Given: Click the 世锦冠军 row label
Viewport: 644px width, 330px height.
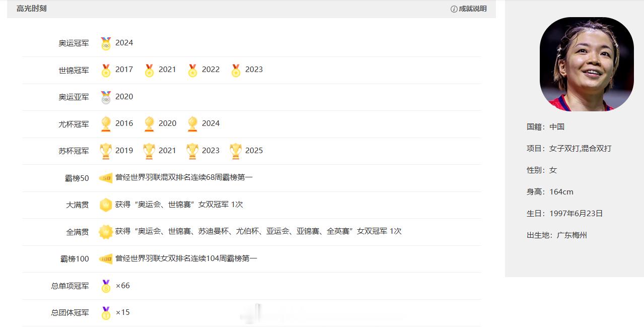Looking at the screenshot, I should click(74, 70).
